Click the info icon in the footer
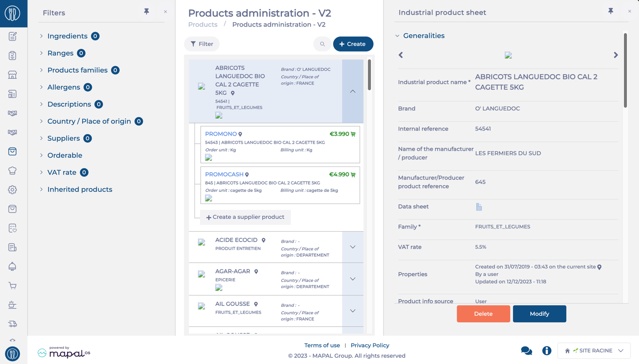Screen dimensions: 639x364 coord(547,351)
